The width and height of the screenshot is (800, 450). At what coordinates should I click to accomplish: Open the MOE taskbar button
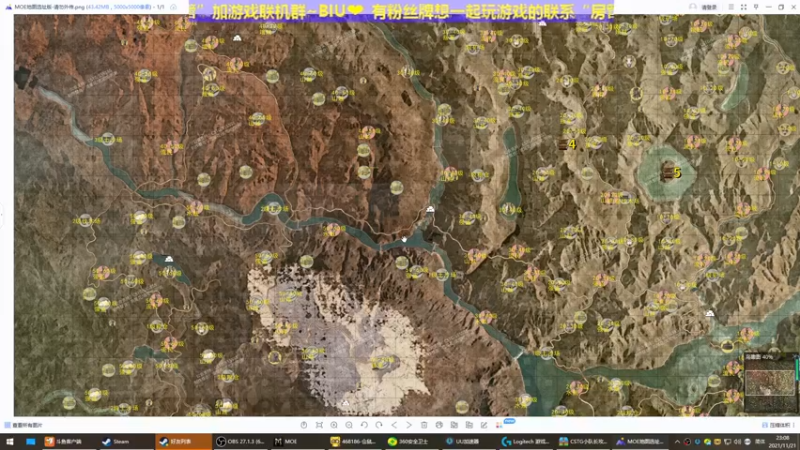click(296, 442)
